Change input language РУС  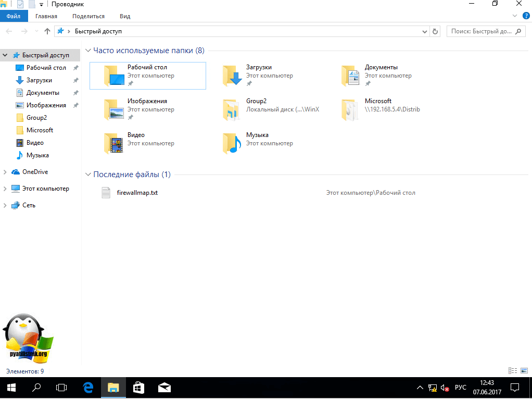pyautogui.click(x=460, y=388)
